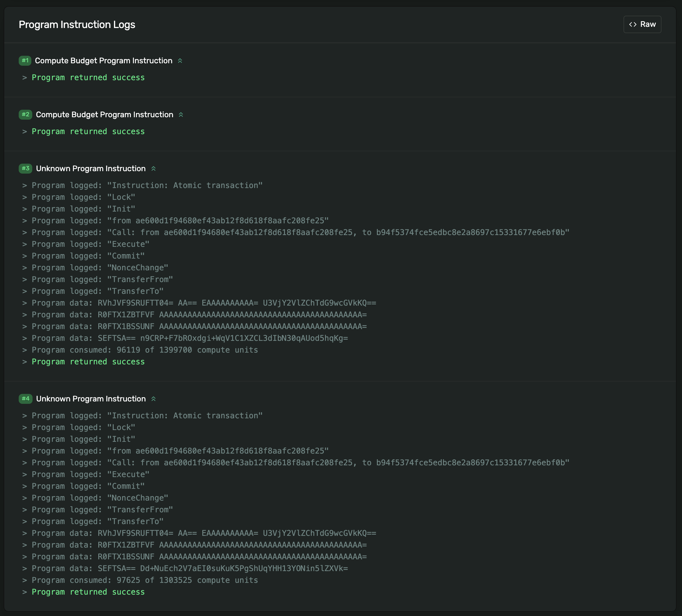This screenshot has width=682, height=616.
Task: Click the Raw view button
Action: pyautogui.click(x=642, y=24)
